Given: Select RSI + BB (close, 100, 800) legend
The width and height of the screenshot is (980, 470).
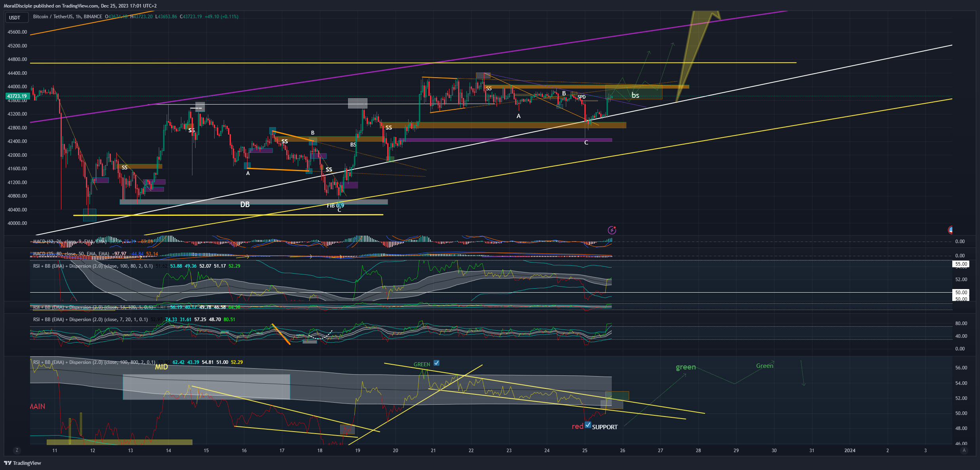Looking at the screenshot, I should pyautogui.click(x=94, y=362).
